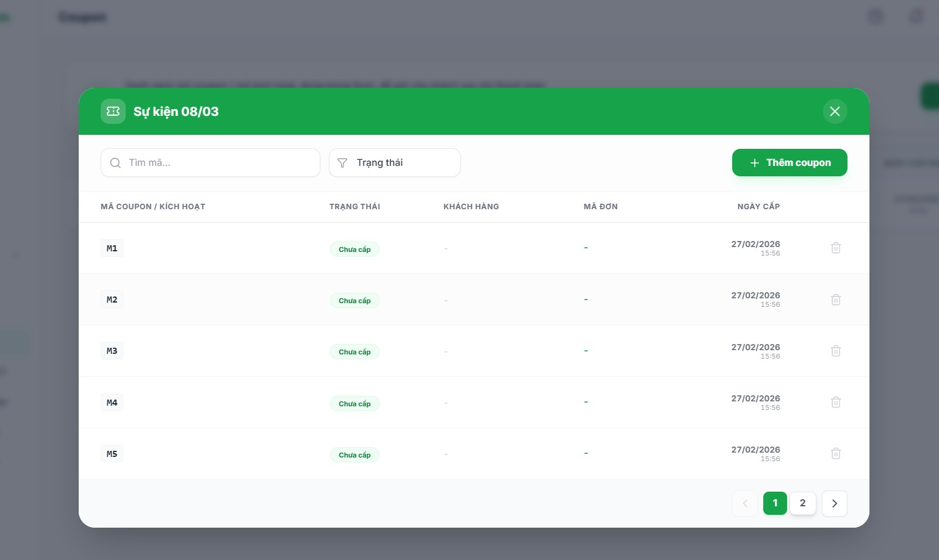
Task: Click trash icon for coupon M3
Action: tap(836, 351)
